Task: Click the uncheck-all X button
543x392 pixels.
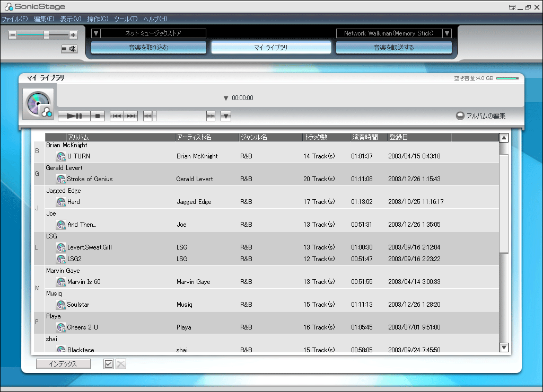Action: coord(120,363)
